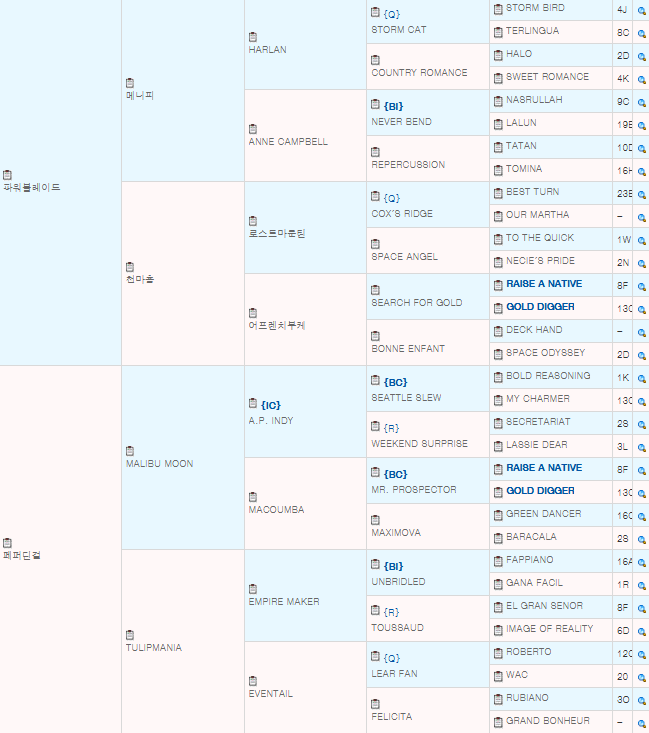Open the {BI} tag above UNBRIDLED
649x733 pixels.
pyautogui.click(x=393, y=566)
